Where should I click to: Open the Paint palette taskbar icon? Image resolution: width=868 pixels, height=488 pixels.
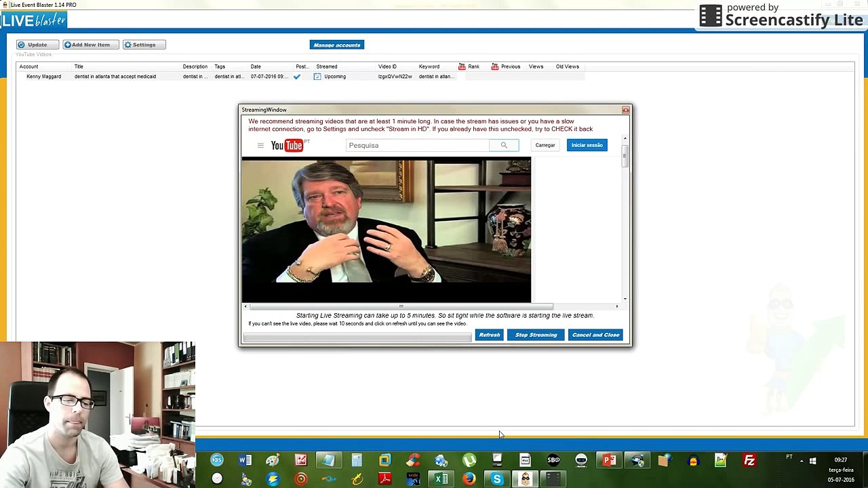coord(273,461)
